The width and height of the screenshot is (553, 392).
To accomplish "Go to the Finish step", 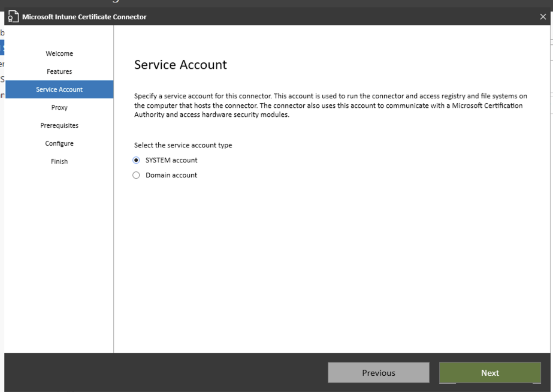I will (59, 162).
